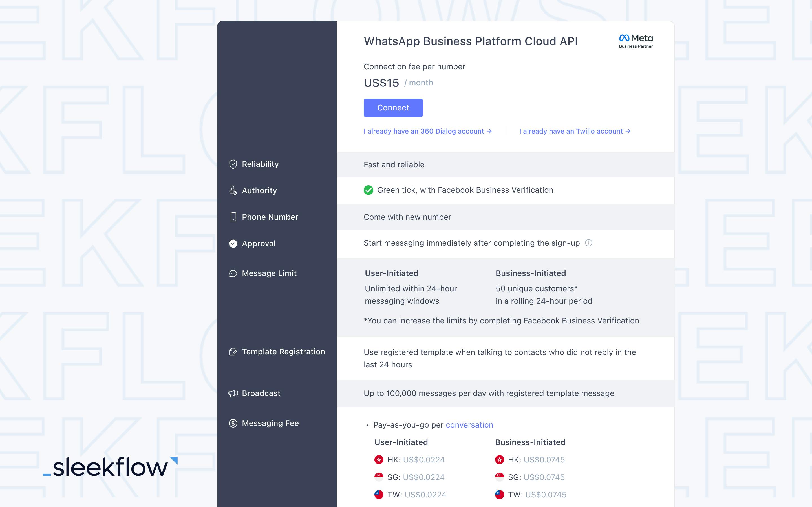Expand the conversation pricing details
812x507 pixels.
coord(469,425)
